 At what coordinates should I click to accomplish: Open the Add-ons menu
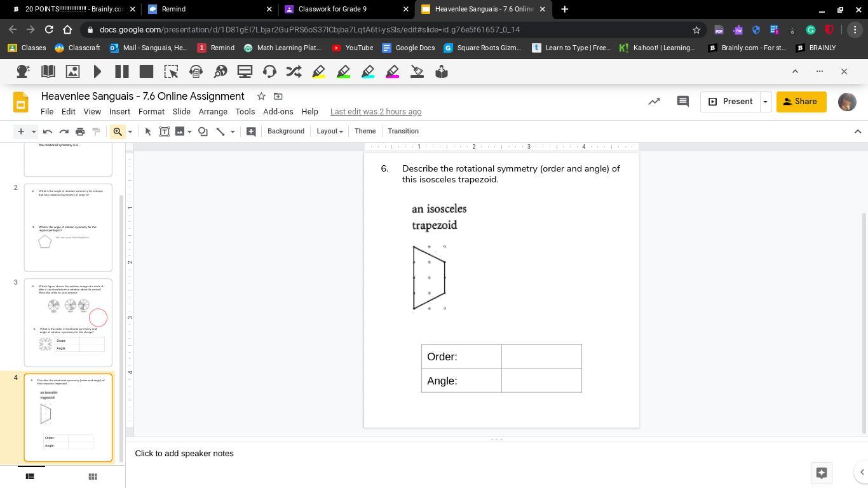point(278,112)
